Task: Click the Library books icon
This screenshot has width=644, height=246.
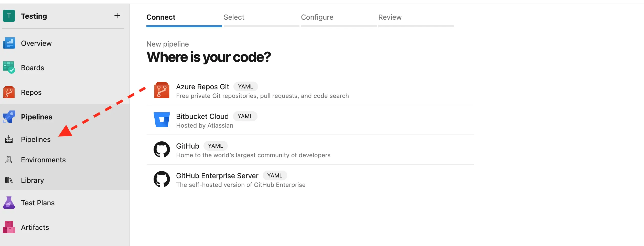Action: [9, 180]
